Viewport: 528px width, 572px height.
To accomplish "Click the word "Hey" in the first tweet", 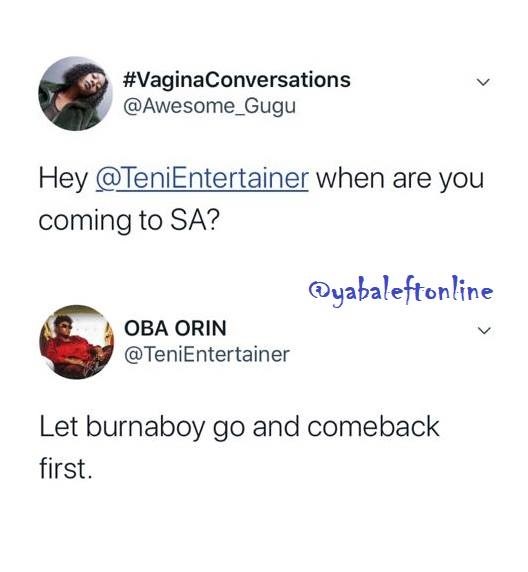I will point(63,179).
